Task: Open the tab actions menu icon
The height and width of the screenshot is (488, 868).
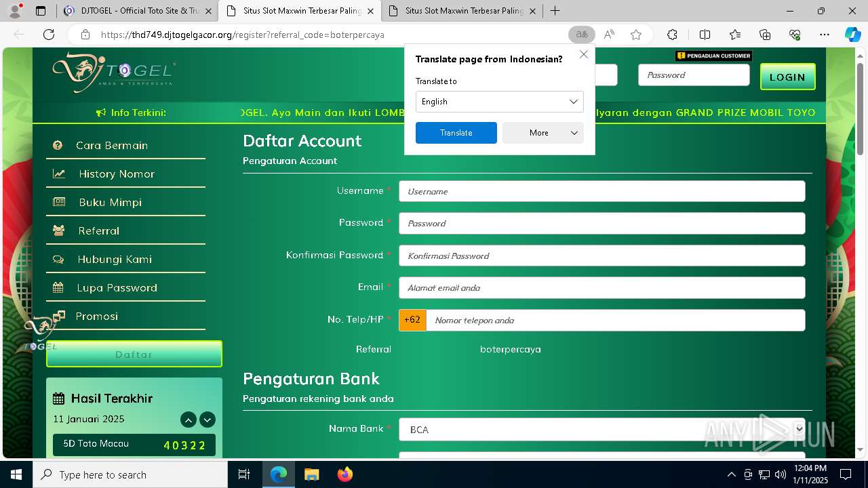Action: (x=41, y=11)
